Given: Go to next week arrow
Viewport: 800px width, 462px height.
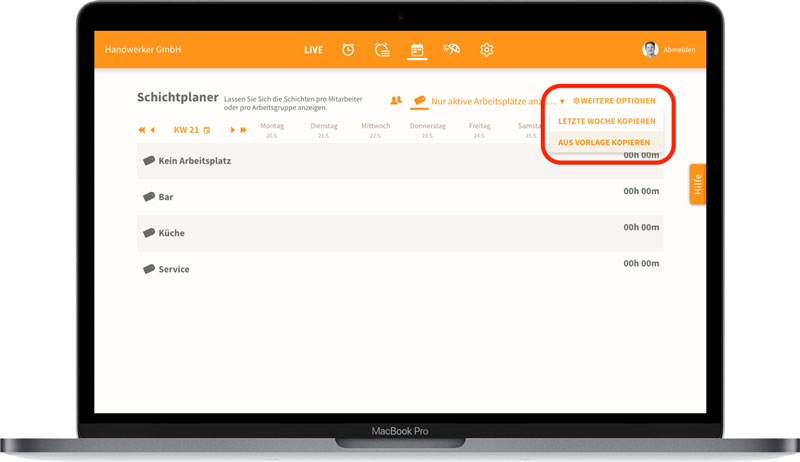Looking at the screenshot, I should [233, 130].
